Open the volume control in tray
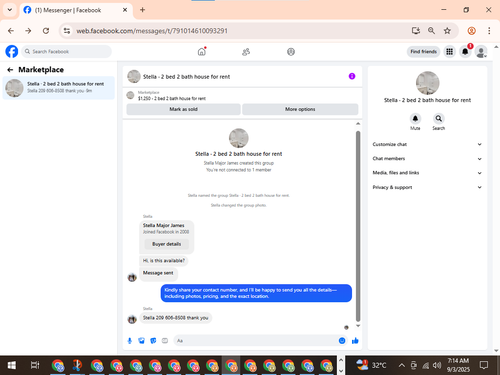 click(x=437, y=366)
